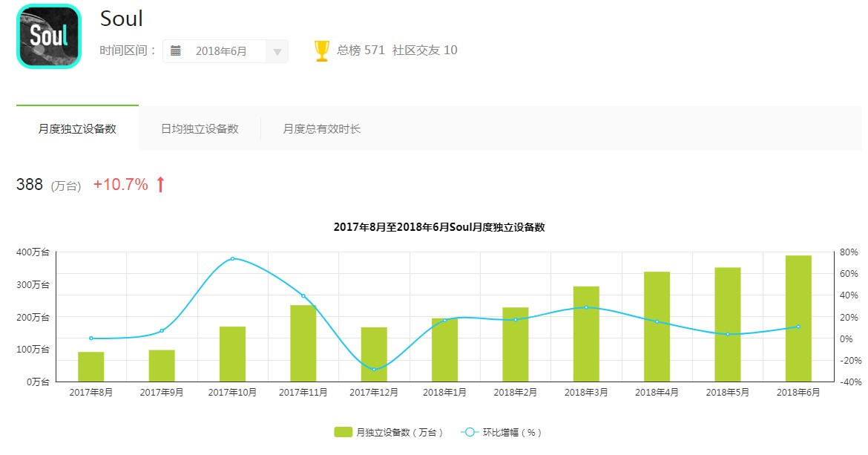Click the 2017年11月 green bar

(x=303, y=343)
